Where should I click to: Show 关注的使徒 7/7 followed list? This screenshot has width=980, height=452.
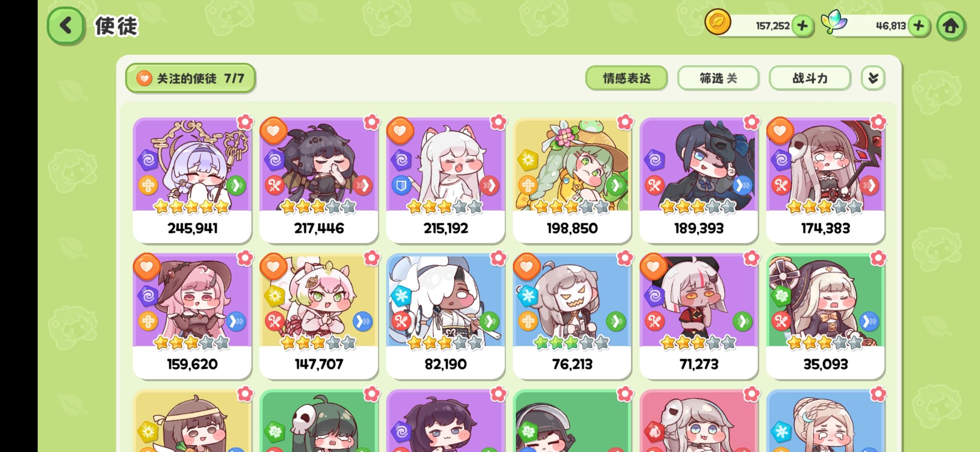[x=191, y=78]
